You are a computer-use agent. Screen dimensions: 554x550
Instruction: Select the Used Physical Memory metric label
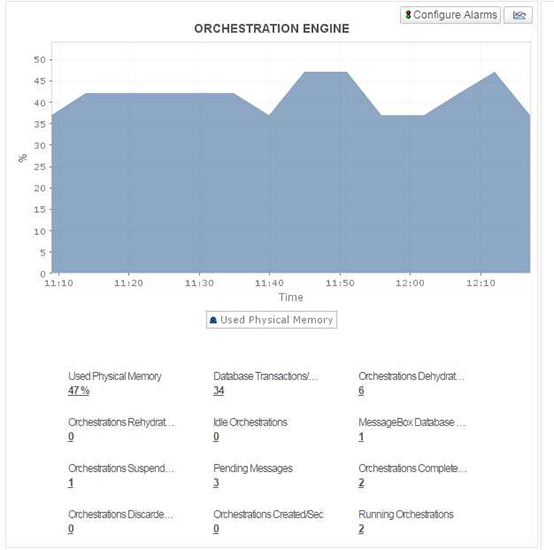[115, 376]
